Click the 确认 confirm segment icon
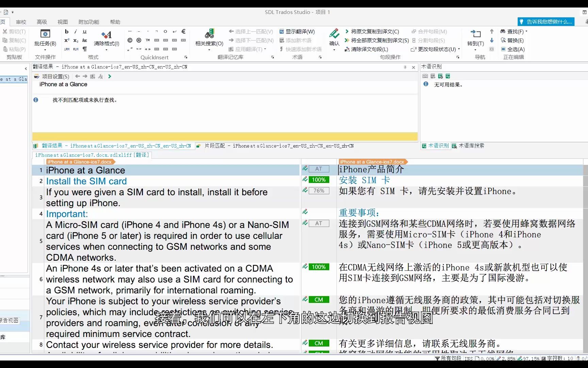The image size is (588, 368). pos(334,34)
